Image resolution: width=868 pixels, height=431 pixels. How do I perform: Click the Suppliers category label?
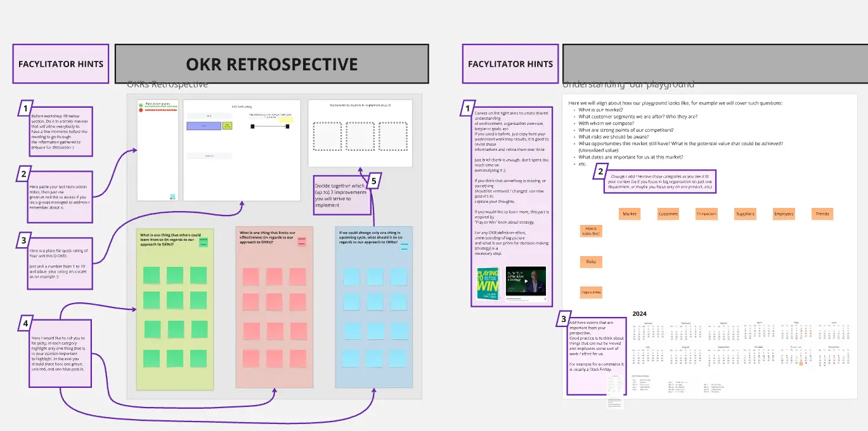point(745,214)
